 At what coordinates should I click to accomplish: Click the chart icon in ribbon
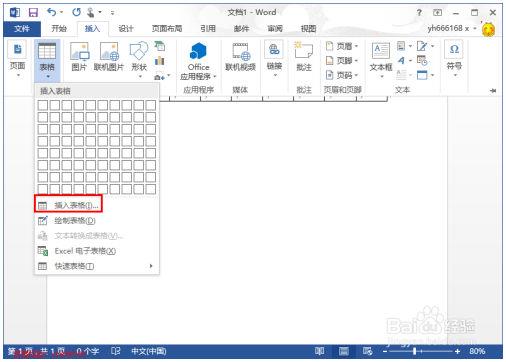tap(160, 61)
